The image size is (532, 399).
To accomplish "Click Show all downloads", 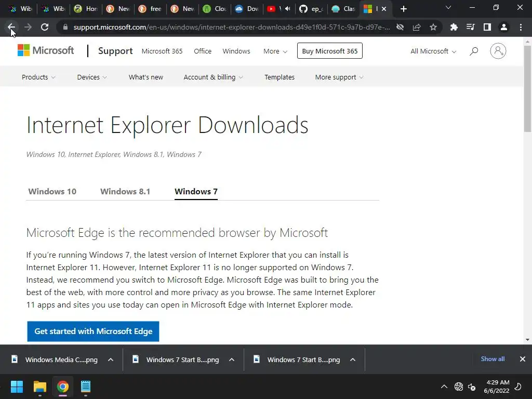I will (x=493, y=359).
